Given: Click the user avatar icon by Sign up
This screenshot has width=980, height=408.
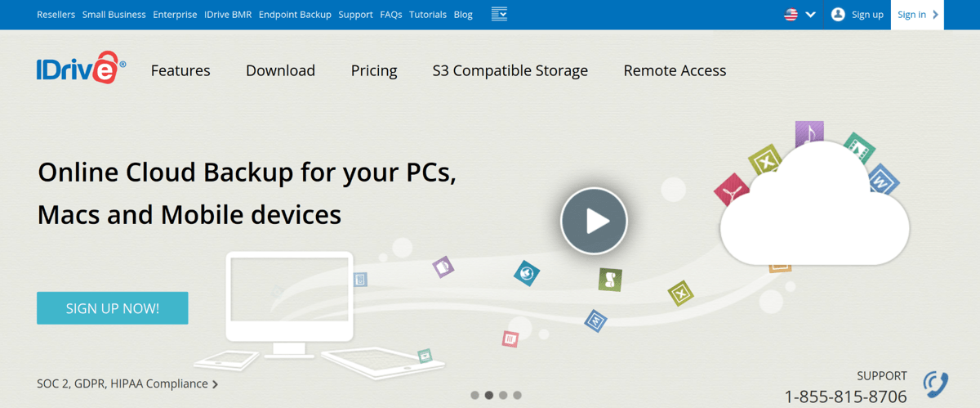Looking at the screenshot, I should (838, 14).
